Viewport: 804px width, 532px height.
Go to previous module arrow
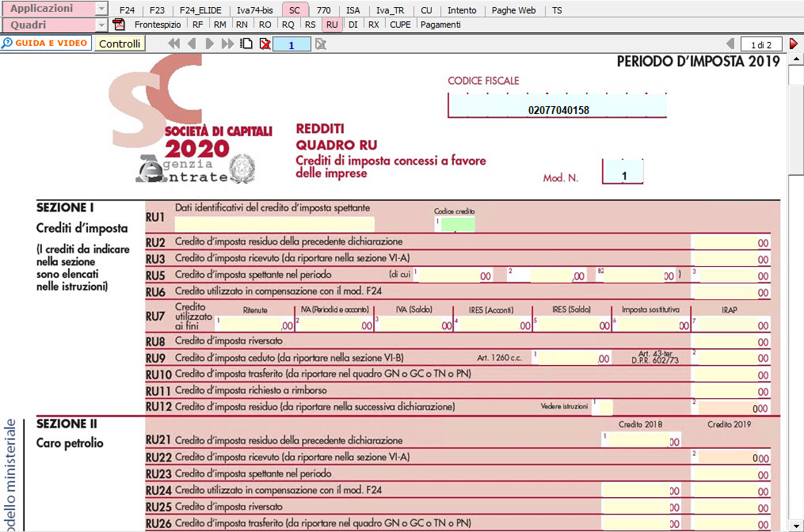(192, 44)
